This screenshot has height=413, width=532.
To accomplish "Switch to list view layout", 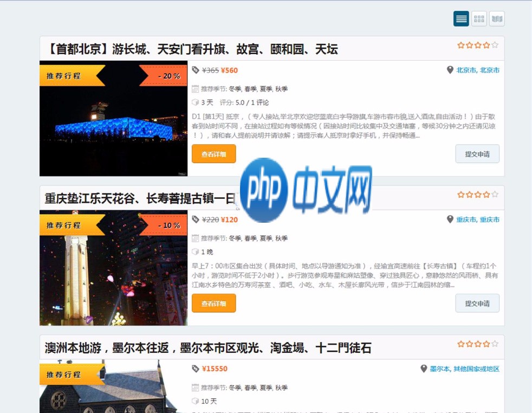I will coord(461,18).
